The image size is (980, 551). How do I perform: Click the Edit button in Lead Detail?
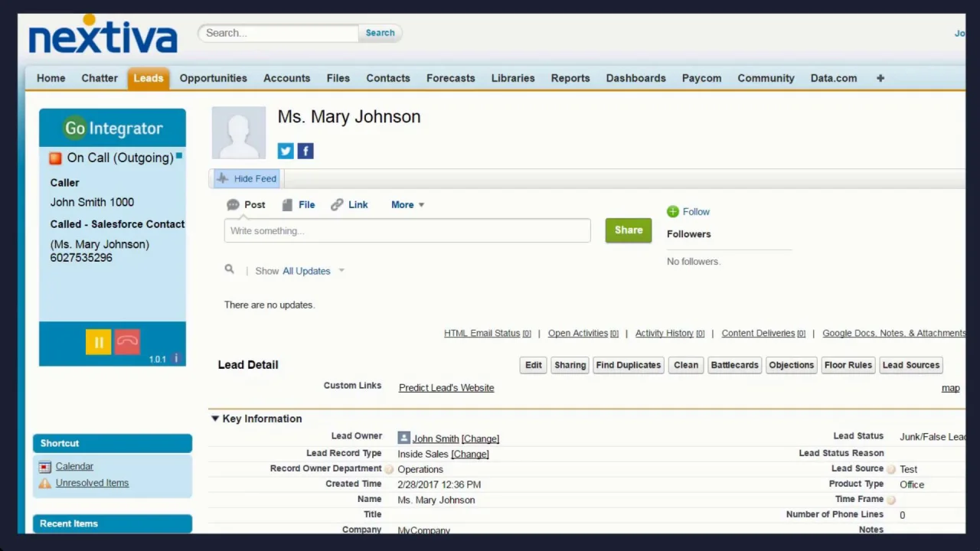[534, 365]
